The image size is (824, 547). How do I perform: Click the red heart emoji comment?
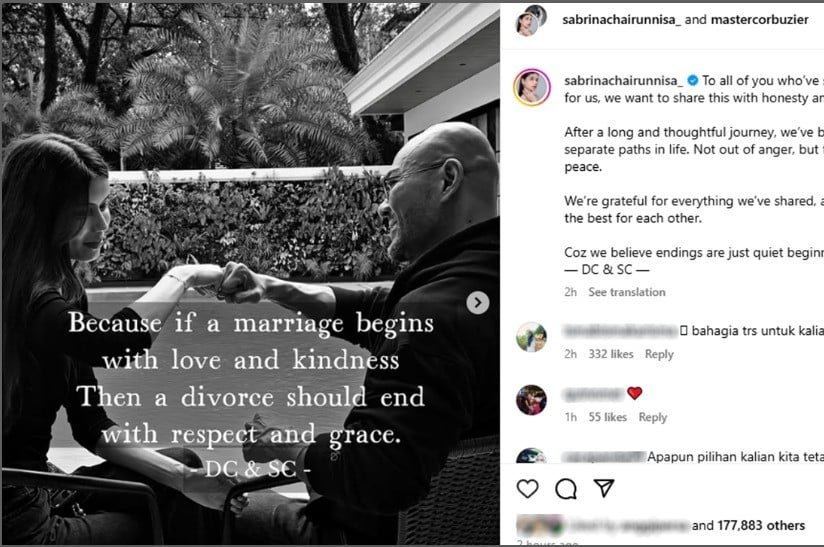[635, 393]
